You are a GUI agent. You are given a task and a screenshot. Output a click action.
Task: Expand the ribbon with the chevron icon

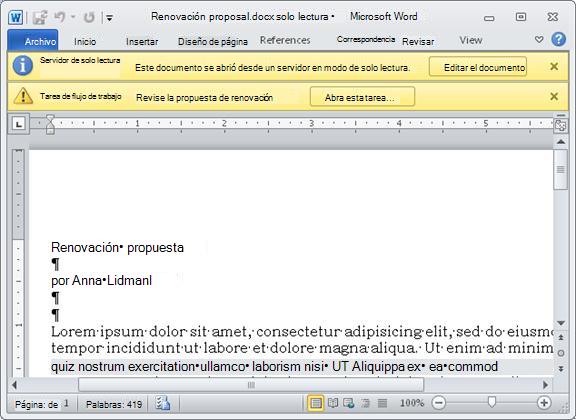click(539, 39)
